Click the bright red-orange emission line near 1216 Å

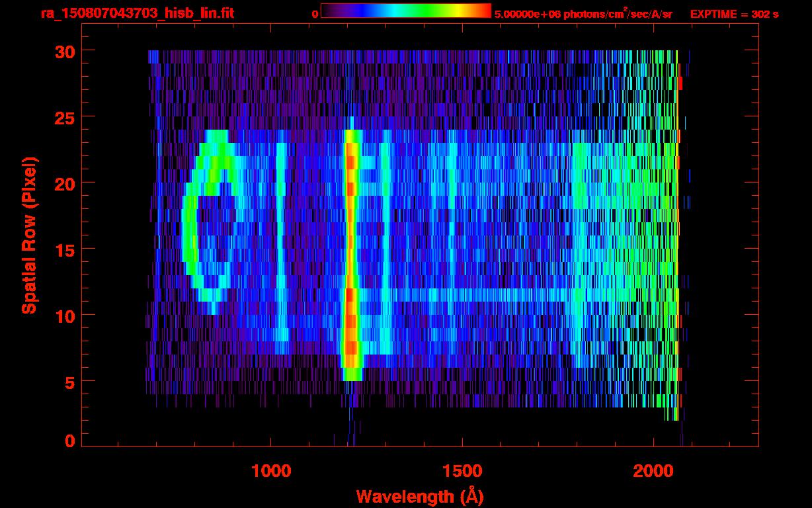point(351,255)
